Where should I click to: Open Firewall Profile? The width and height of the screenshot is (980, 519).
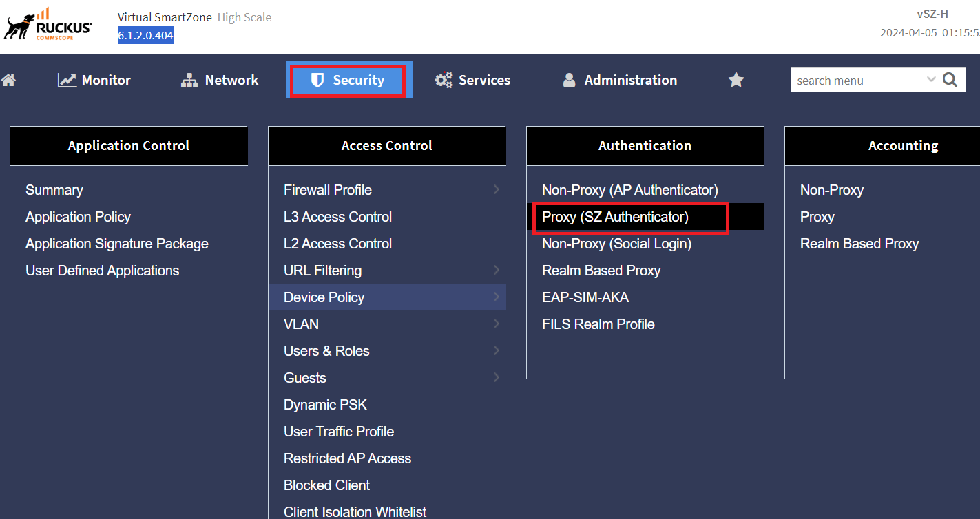(328, 190)
